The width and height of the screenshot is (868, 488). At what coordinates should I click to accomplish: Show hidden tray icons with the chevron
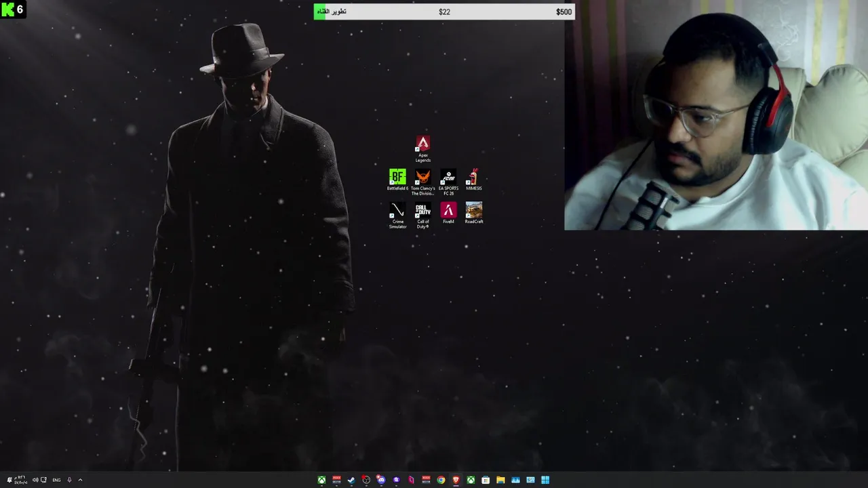tap(80, 480)
